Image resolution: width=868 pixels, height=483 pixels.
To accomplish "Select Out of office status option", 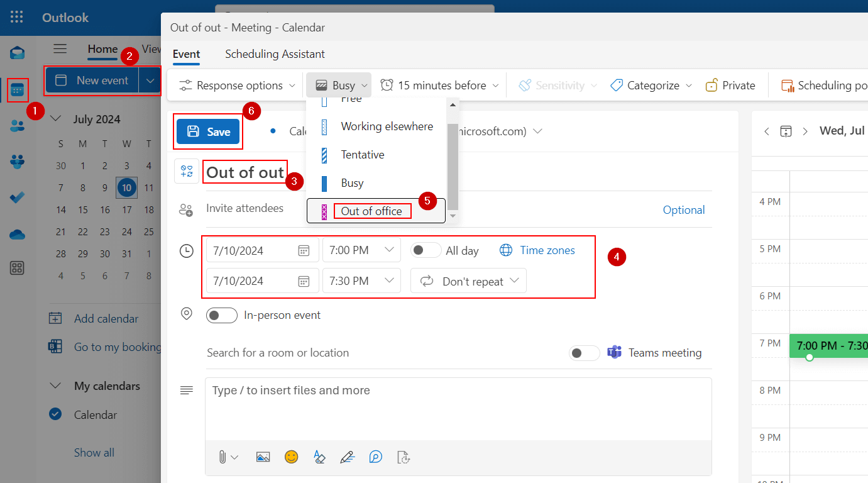I will pyautogui.click(x=371, y=211).
